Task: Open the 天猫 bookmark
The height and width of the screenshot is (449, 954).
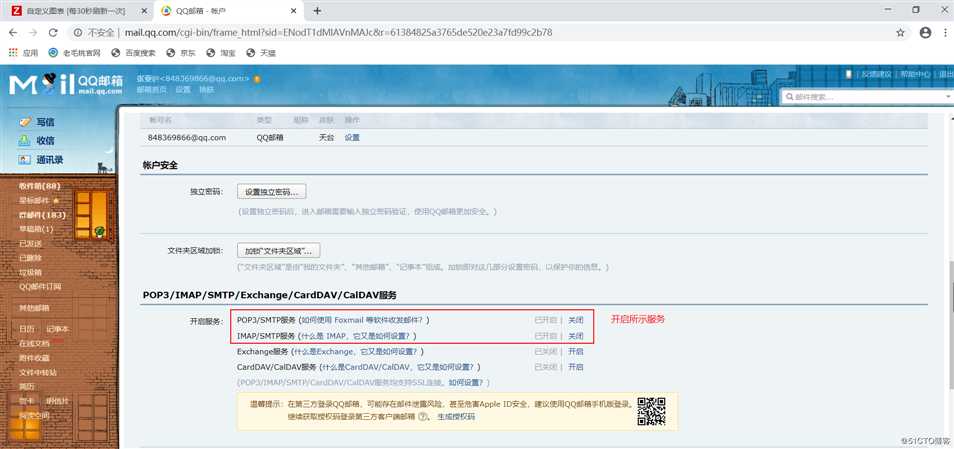Action: pyautogui.click(x=261, y=53)
